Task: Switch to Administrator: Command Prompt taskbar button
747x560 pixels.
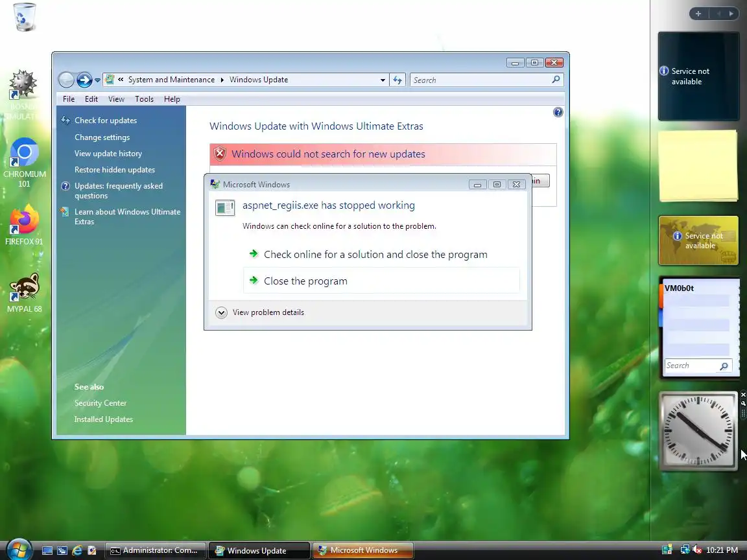Action: (x=156, y=550)
